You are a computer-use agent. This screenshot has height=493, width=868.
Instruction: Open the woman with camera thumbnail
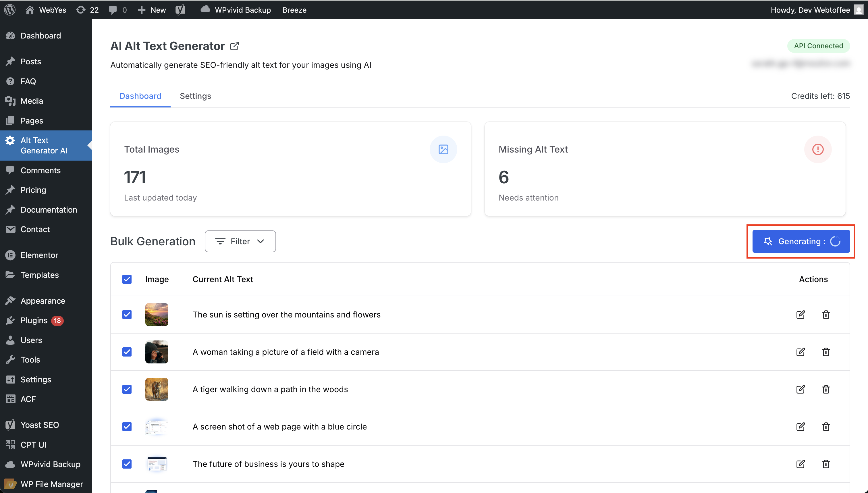coord(157,352)
